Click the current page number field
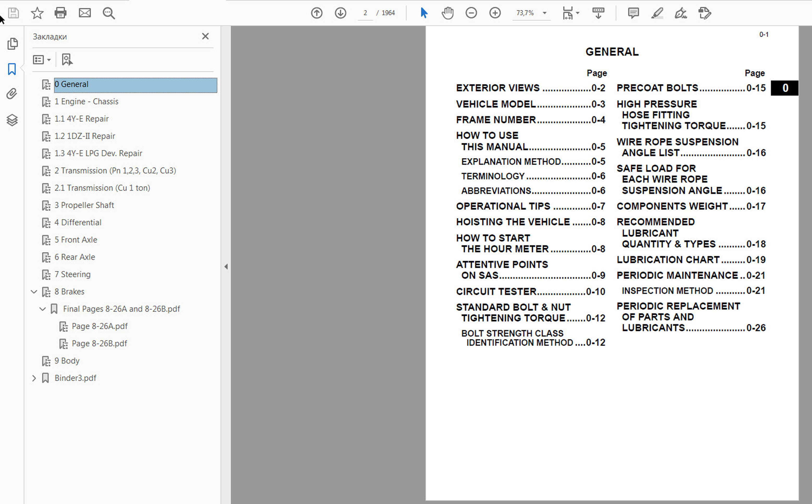 click(x=365, y=13)
